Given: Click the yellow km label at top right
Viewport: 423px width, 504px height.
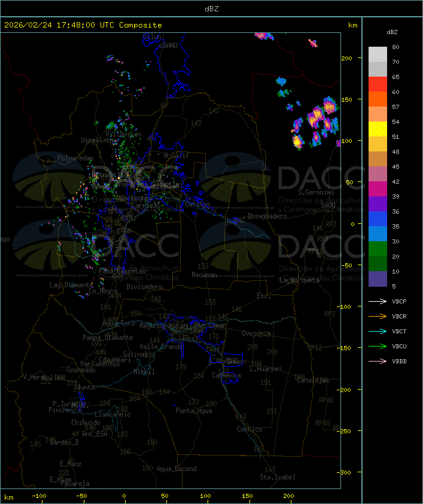Looking at the screenshot, I should click(x=352, y=25).
